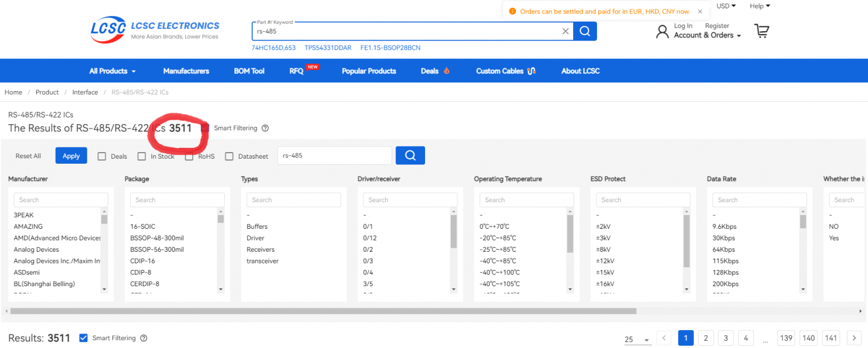868x348 pixels.
Task: Click the 74HC165D,653 suggested search link
Action: click(274, 48)
